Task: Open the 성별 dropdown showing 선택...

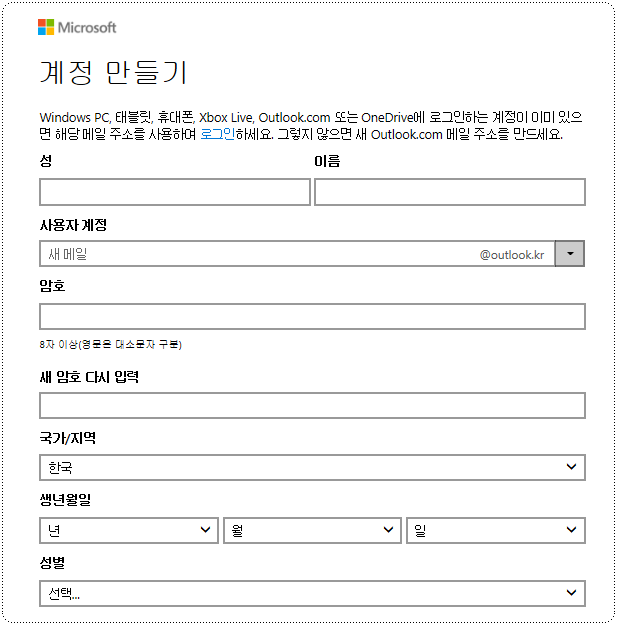Action: [x=312, y=594]
